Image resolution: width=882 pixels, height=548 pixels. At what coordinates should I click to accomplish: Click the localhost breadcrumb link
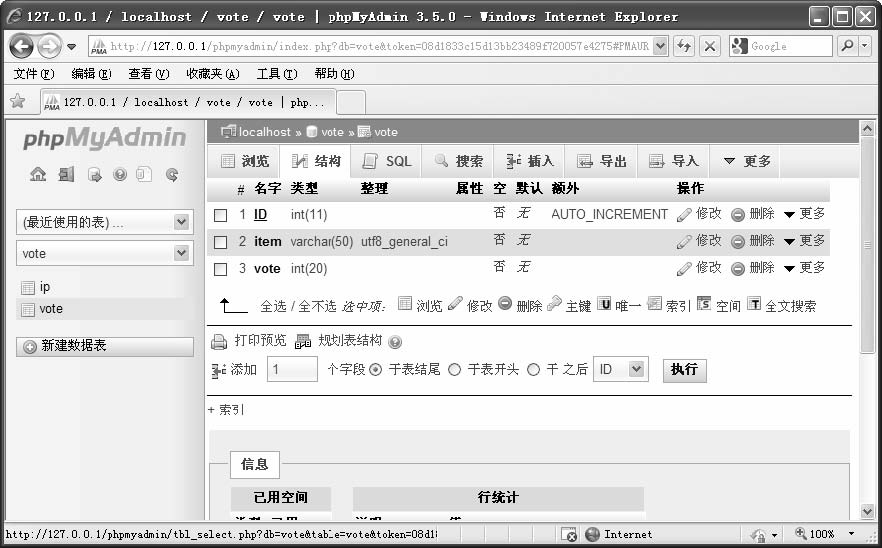click(x=264, y=132)
